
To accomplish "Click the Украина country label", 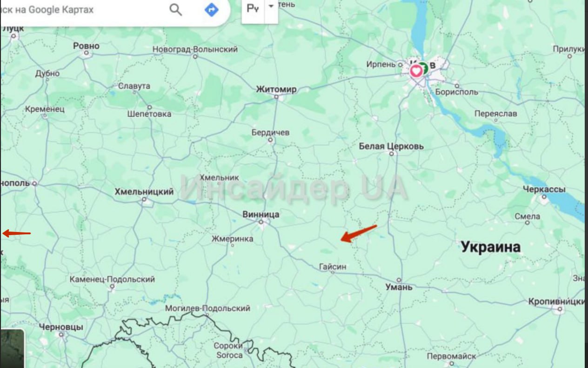I will [x=491, y=247].
